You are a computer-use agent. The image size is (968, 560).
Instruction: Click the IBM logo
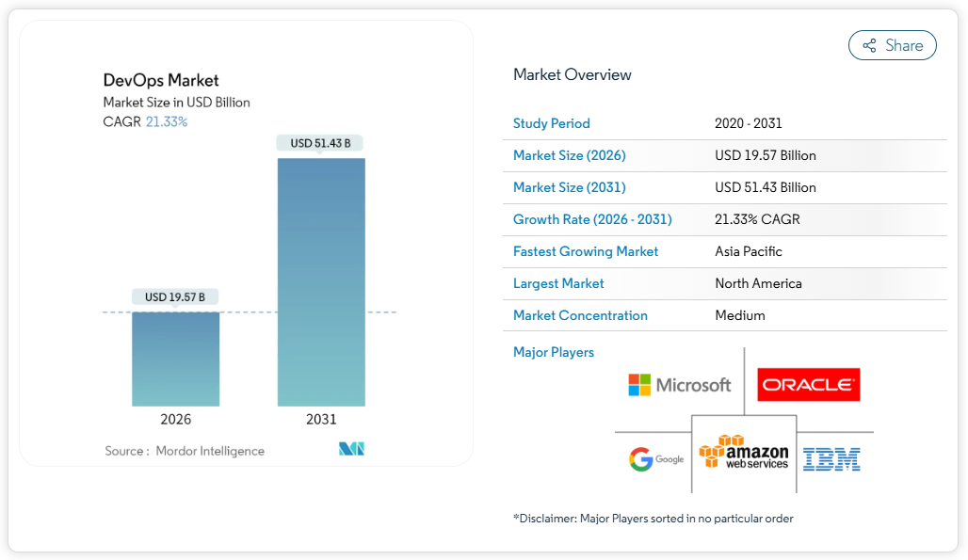point(831,459)
